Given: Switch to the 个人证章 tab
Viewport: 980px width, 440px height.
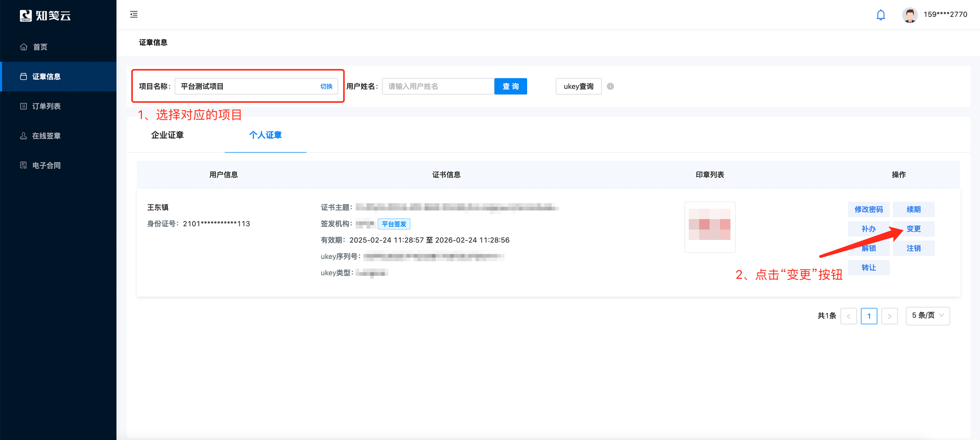Looking at the screenshot, I should click(265, 135).
